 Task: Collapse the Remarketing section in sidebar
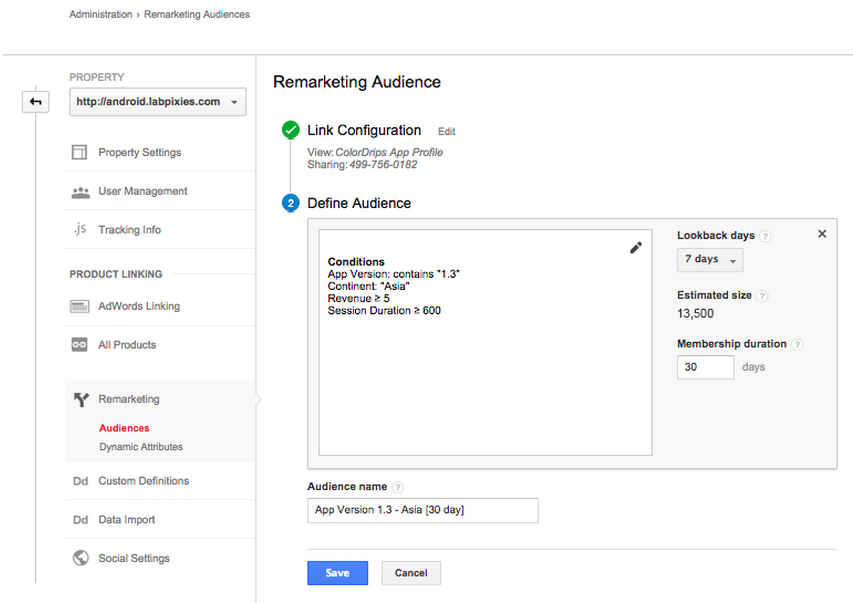[128, 399]
